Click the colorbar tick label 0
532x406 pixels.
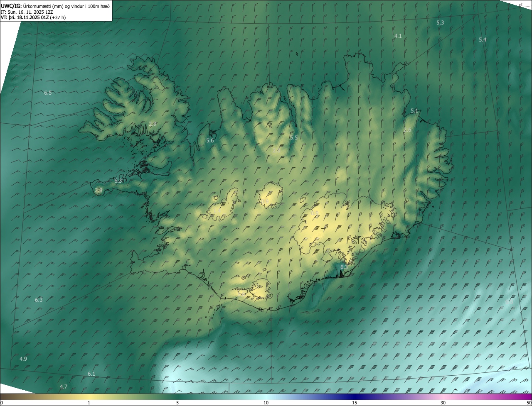(2, 403)
